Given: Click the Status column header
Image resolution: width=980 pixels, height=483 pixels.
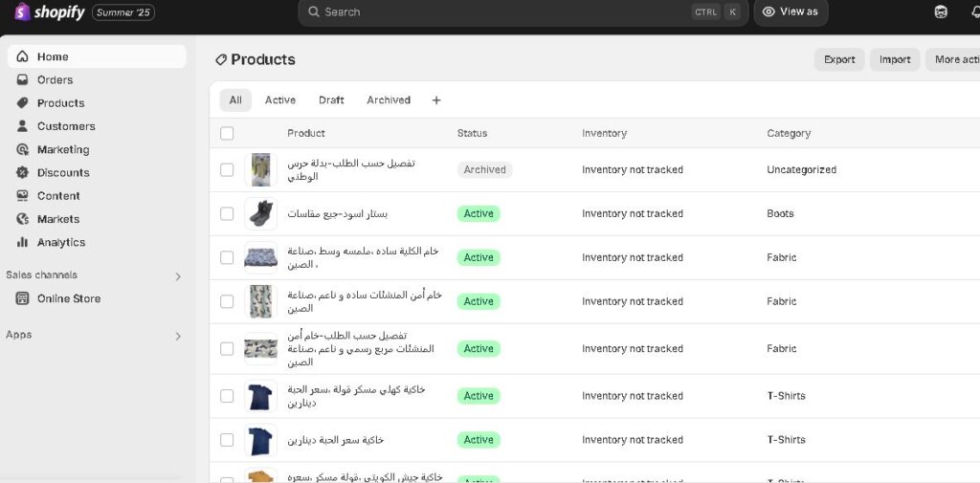Looking at the screenshot, I should 472,133.
